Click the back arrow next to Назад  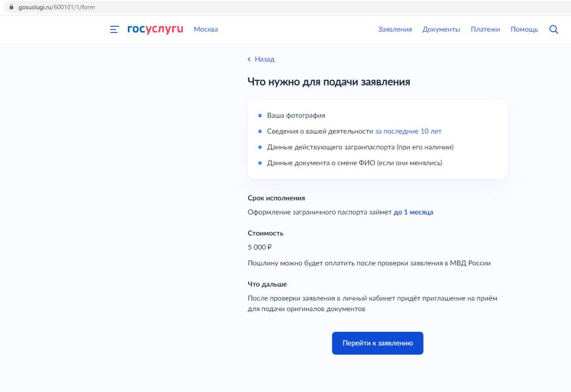[x=249, y=59]
